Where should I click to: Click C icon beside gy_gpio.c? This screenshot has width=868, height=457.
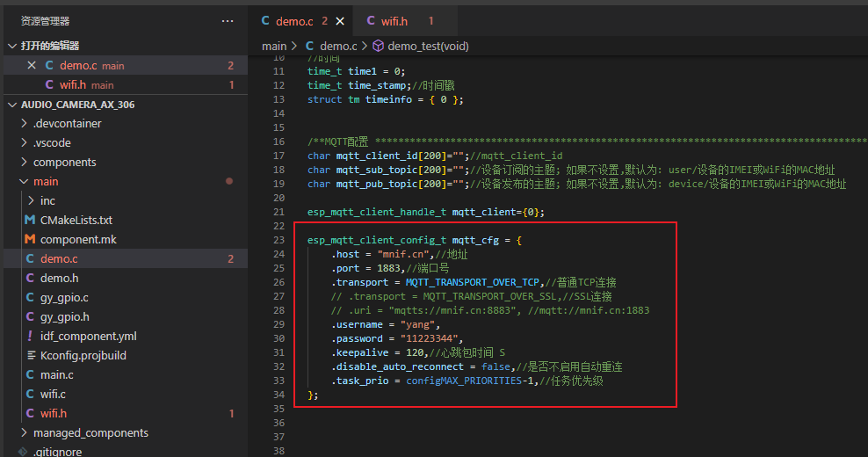(30, 297)
